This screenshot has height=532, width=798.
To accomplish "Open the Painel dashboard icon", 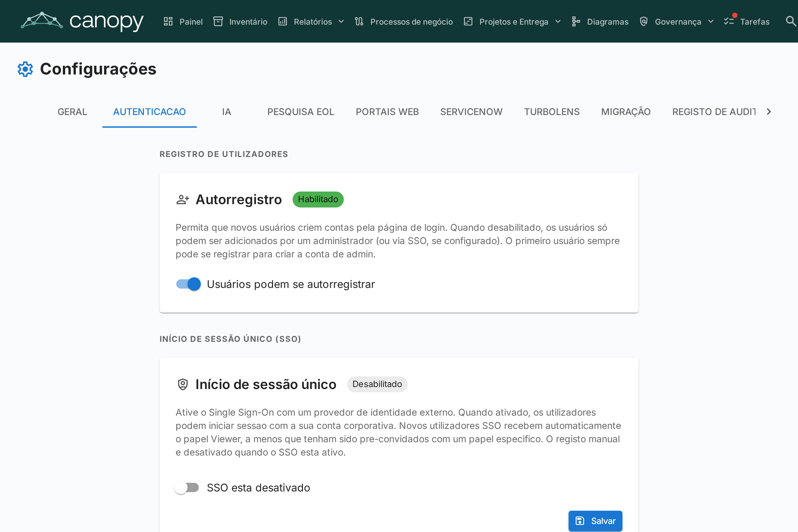I will coord(168,22).
